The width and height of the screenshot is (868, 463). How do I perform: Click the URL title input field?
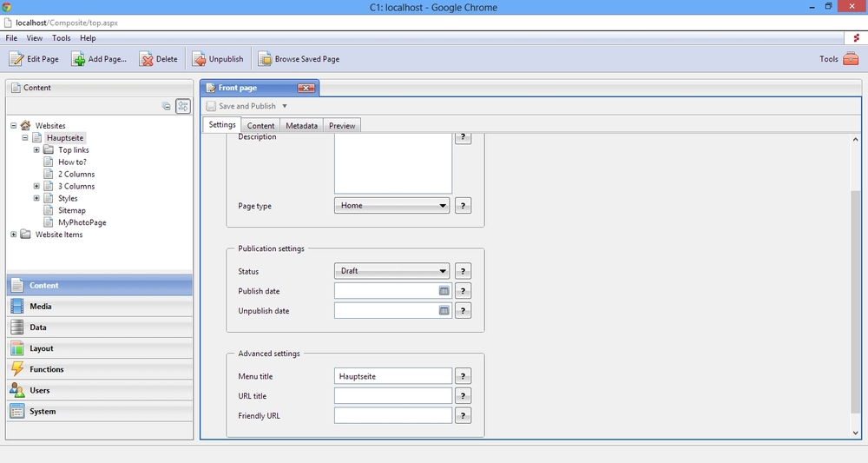click(392, 396)
